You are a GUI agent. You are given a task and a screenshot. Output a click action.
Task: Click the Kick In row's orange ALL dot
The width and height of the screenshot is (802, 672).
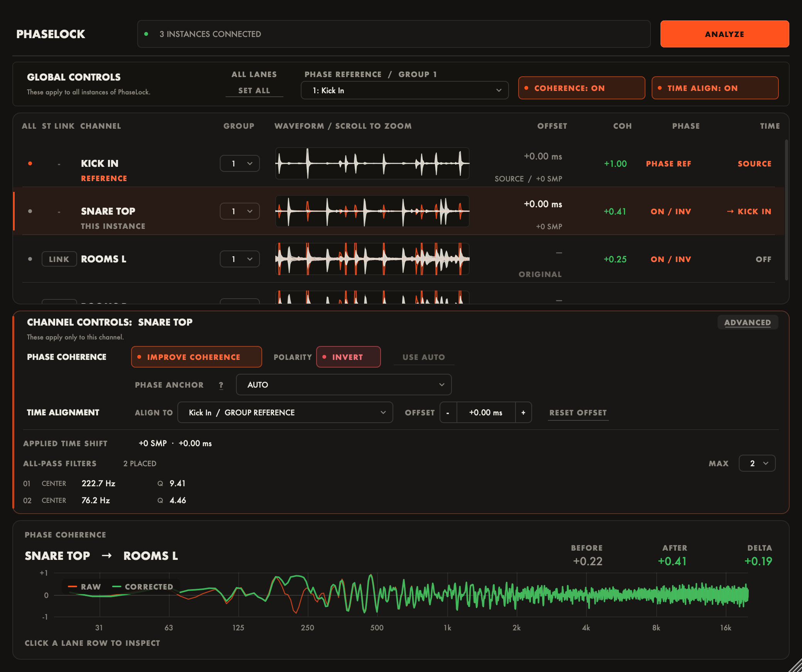tap(30, 163)
